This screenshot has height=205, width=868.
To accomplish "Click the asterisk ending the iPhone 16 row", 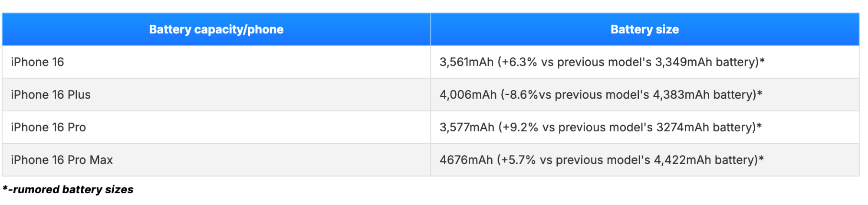I will pyautogui.click(x=762, y=61).
